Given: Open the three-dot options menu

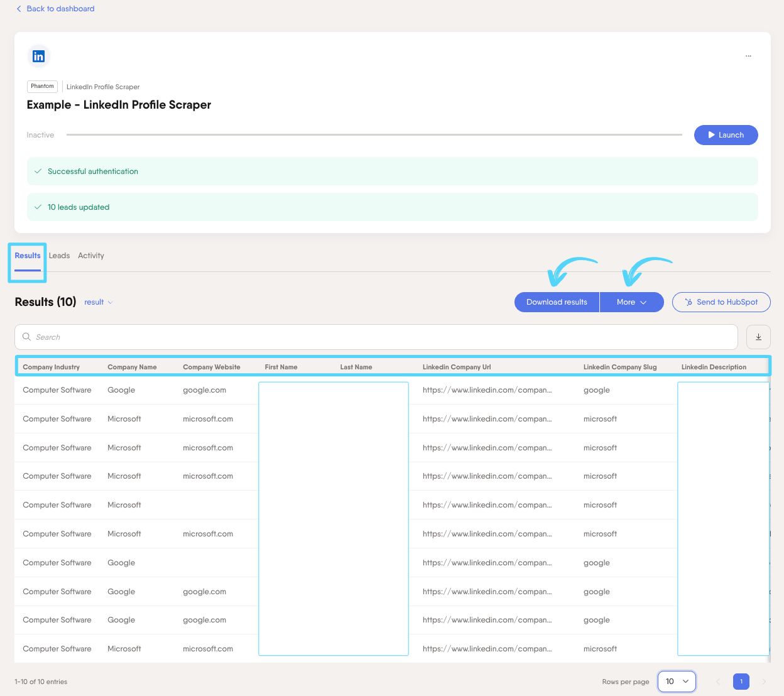Looking at the screenshot, I should click(748, 56).
